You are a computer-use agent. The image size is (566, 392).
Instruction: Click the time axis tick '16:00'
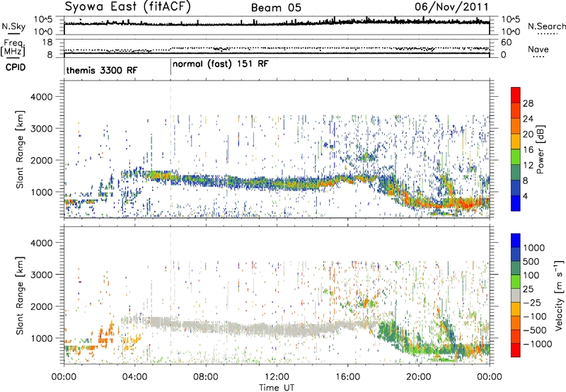click(347, 377)
